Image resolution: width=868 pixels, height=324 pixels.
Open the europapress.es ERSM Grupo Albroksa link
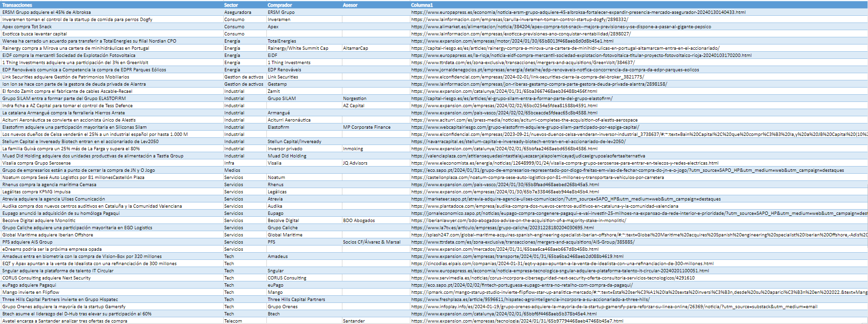[x=578, y=12]
